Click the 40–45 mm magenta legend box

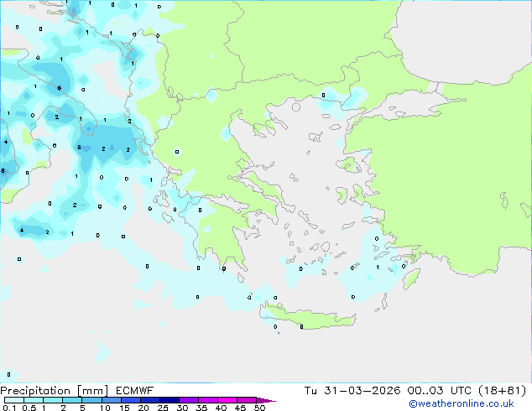pos(227,400)
